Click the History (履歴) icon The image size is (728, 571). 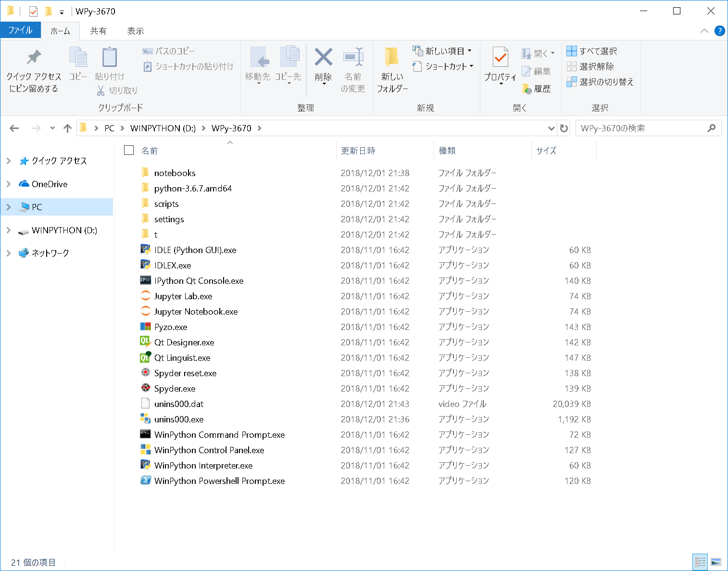527,89
